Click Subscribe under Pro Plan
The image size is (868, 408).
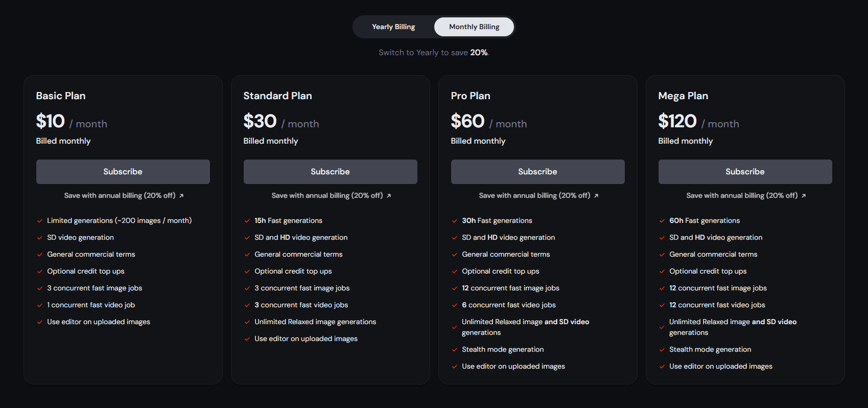537,172
